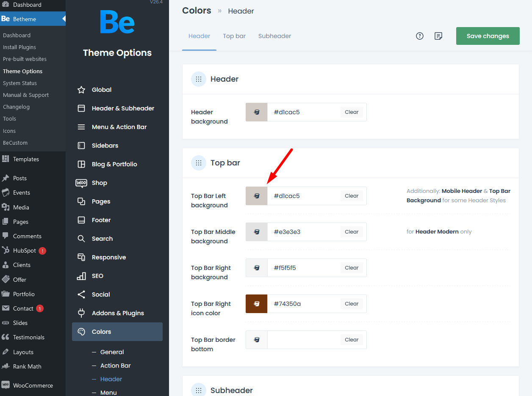Click the Rank Math icon
Viewport: 532px width, 396px height.
(x=6, y=366)
